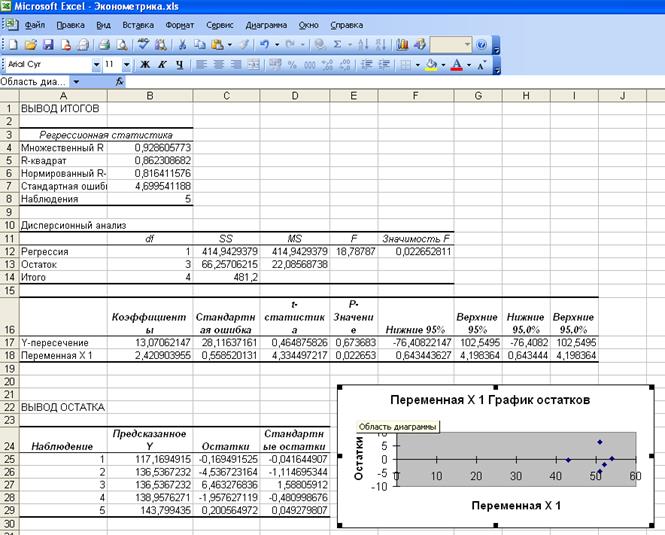
Task: Toggle italic formatting (К button)
Action: click(161, 65)
